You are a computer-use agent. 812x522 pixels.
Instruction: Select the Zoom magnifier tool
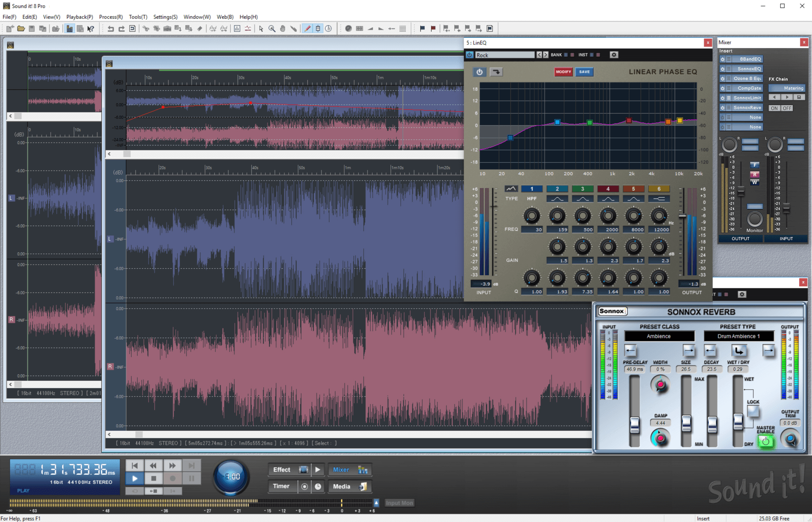click(x=272, y=28)
